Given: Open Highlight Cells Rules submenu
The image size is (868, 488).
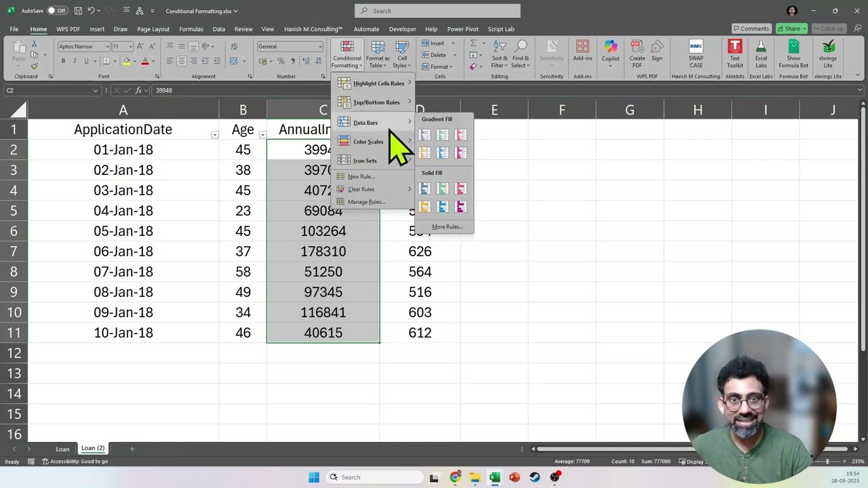Looking at the screenshot, I should point(374,83).
